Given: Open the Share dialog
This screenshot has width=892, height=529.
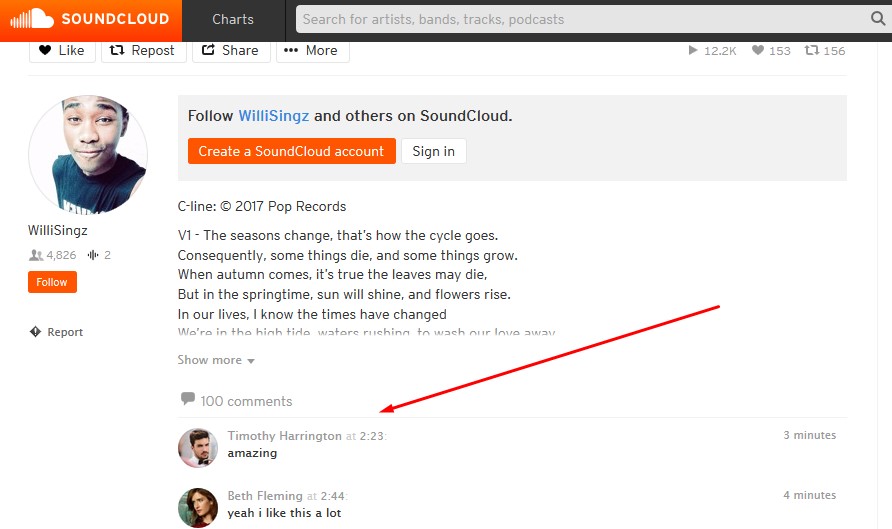Looking at the screenshot, I should click(x=231, y=50).
